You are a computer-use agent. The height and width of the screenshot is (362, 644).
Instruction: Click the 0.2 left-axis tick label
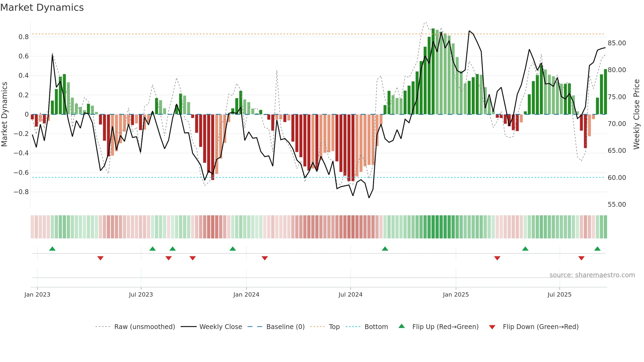click(x=24, y=95)
